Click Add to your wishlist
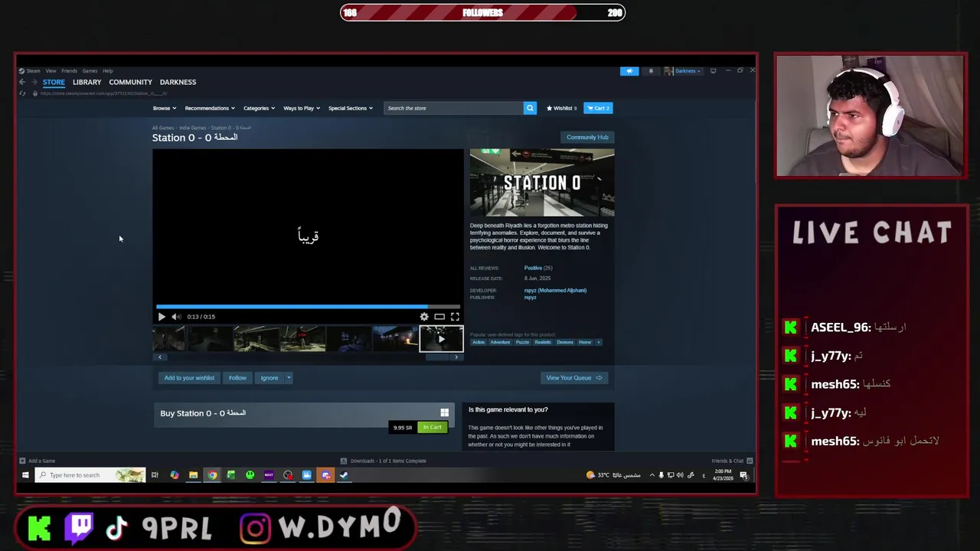 point(189,377)
